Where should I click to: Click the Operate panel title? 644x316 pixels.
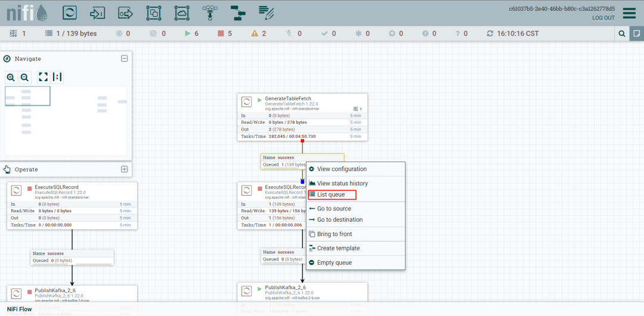point(26,169)
